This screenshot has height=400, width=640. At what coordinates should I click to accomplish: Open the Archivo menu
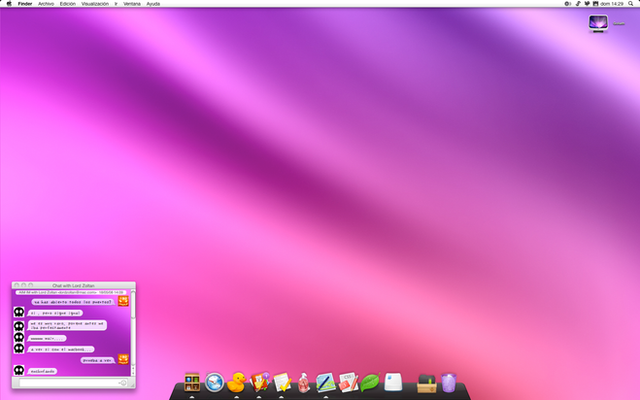46,4
